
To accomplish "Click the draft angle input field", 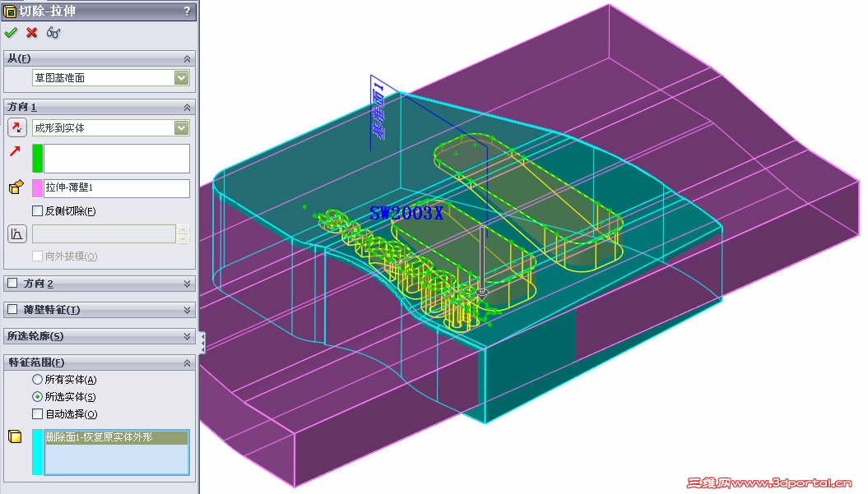I will (x=104, y=234).
